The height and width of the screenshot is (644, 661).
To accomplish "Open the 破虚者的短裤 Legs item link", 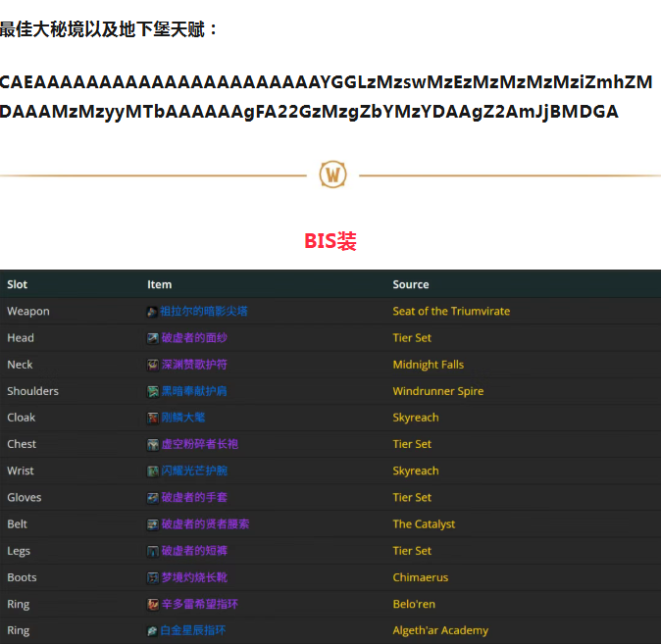I will [x=193, y=551].
